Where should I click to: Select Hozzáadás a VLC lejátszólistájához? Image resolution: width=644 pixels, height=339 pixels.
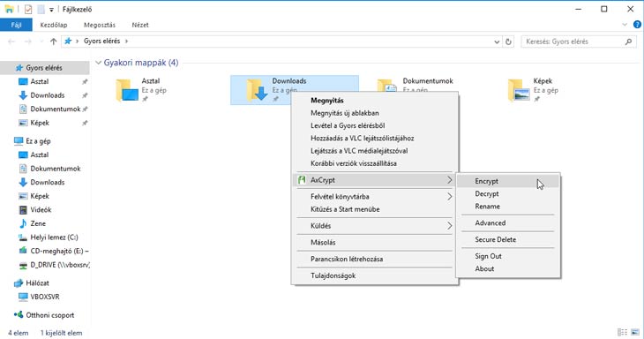click(x=375, y=139)
